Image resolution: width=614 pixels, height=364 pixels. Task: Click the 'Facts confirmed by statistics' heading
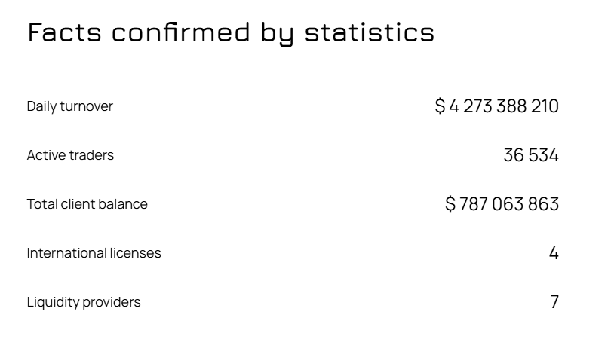(x=230, y=32)
